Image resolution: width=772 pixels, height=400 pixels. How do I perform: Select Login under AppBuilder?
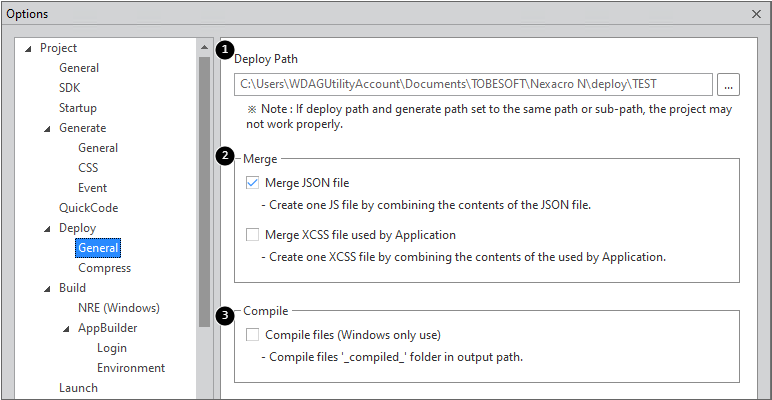(x=112, y=348)
